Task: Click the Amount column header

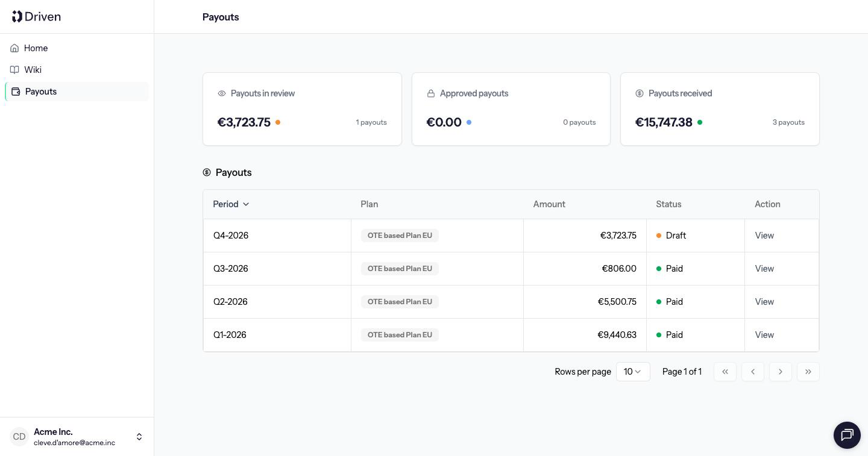Action: (x=549, y=204)
